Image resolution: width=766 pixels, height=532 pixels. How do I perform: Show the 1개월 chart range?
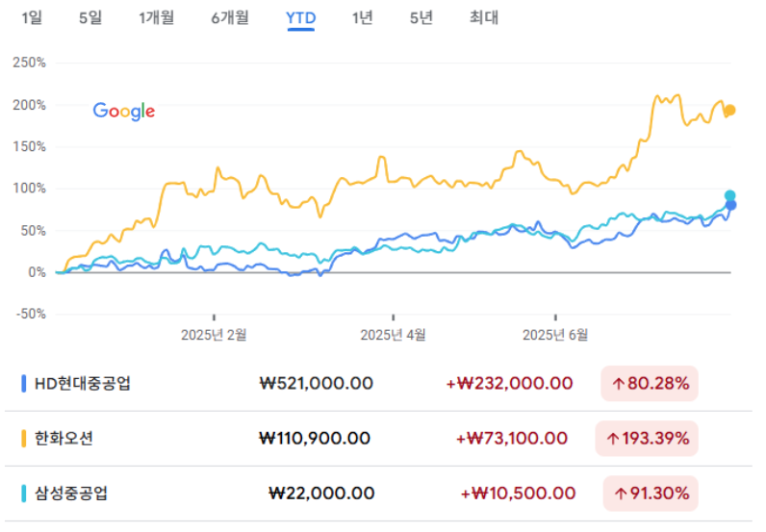pos(156,18)
